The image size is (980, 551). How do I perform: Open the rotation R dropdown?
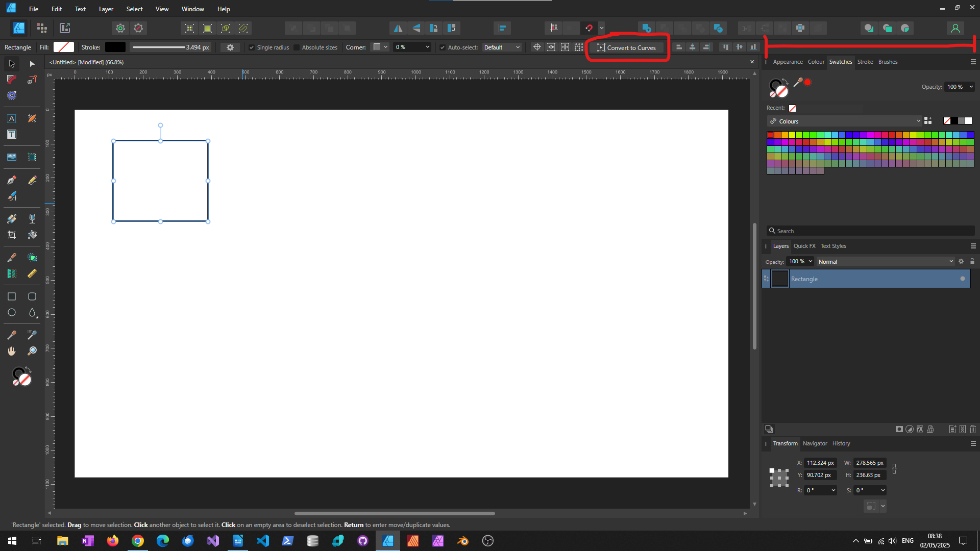point(834,490)
